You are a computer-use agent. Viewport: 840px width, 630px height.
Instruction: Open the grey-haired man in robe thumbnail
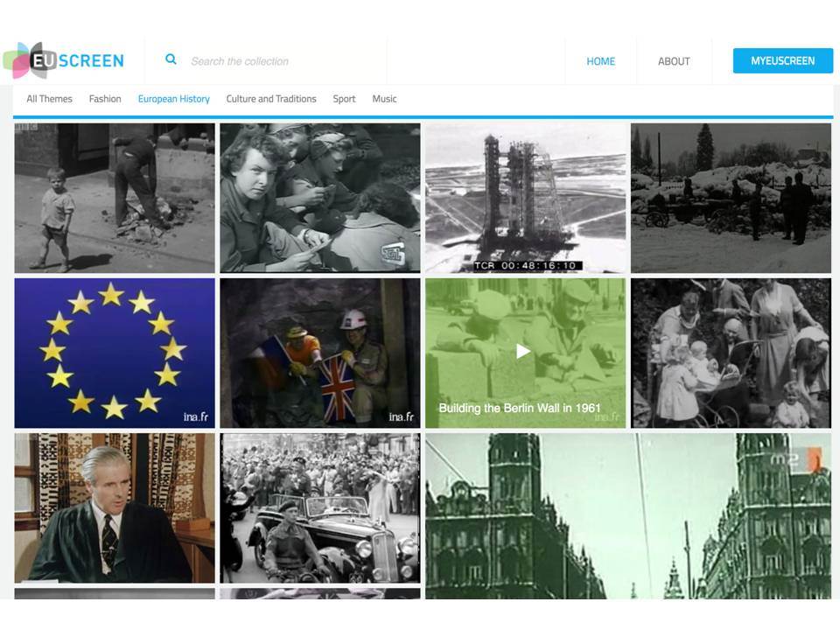[115, 507]
